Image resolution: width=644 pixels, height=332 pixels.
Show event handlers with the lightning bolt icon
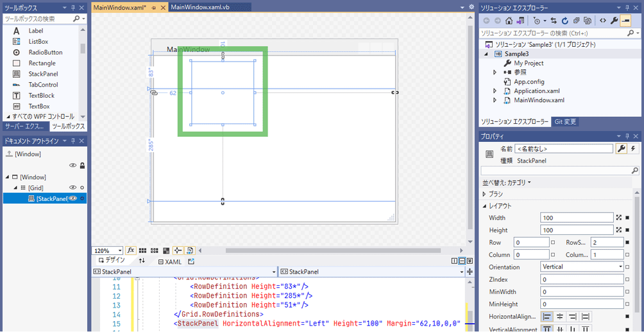pyautogui.click(x=634, y=148)
